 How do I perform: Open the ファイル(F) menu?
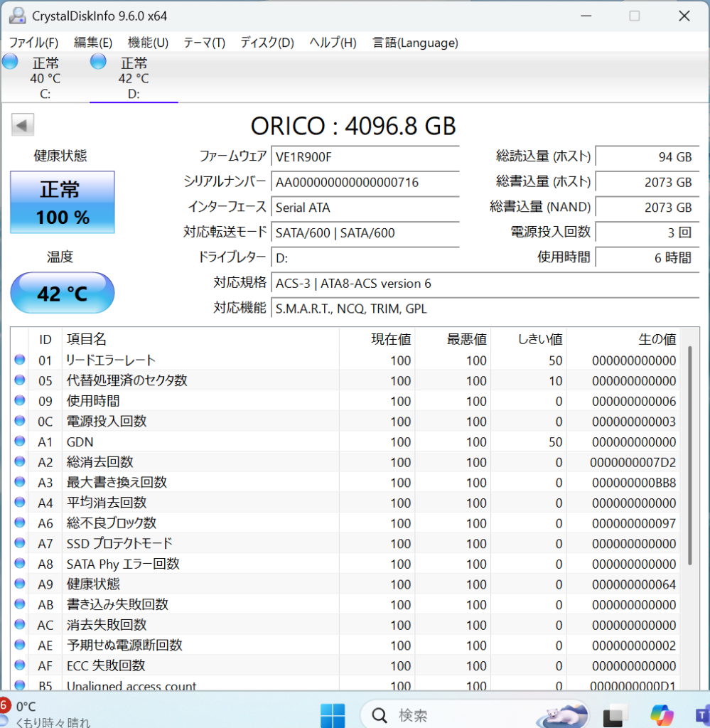coord(33,43)
